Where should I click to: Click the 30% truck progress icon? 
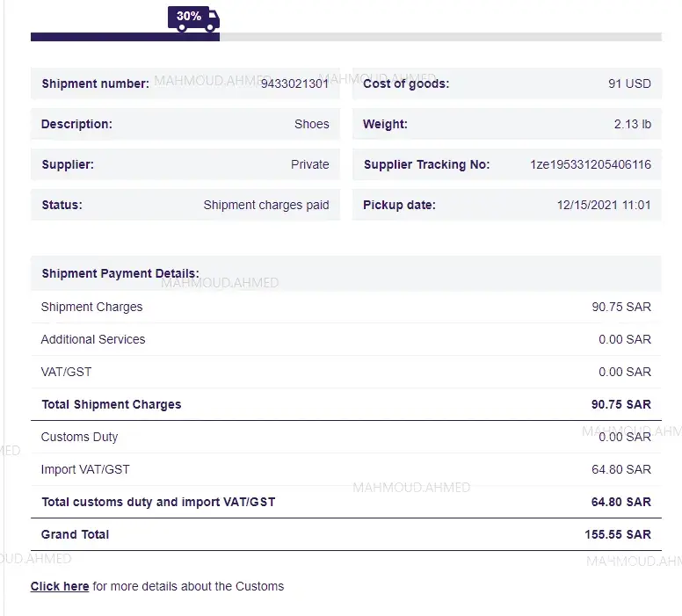pyautogui.click(x=193, y=18)
